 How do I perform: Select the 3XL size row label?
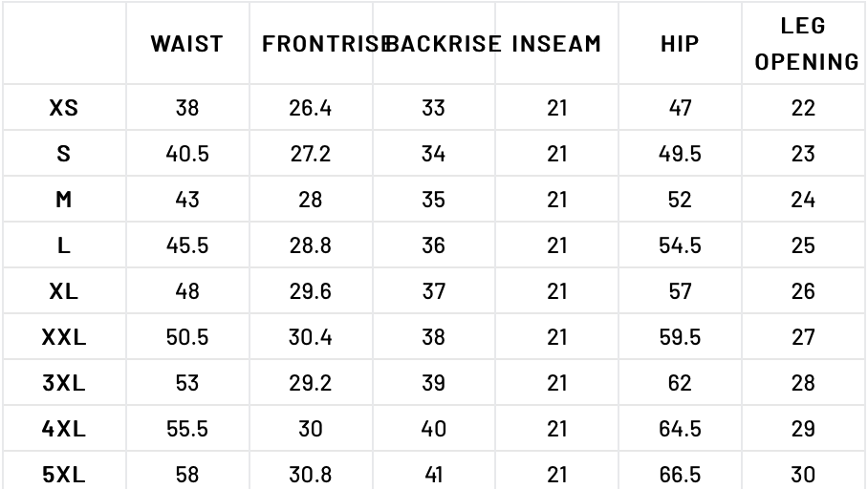pos(63,383)
